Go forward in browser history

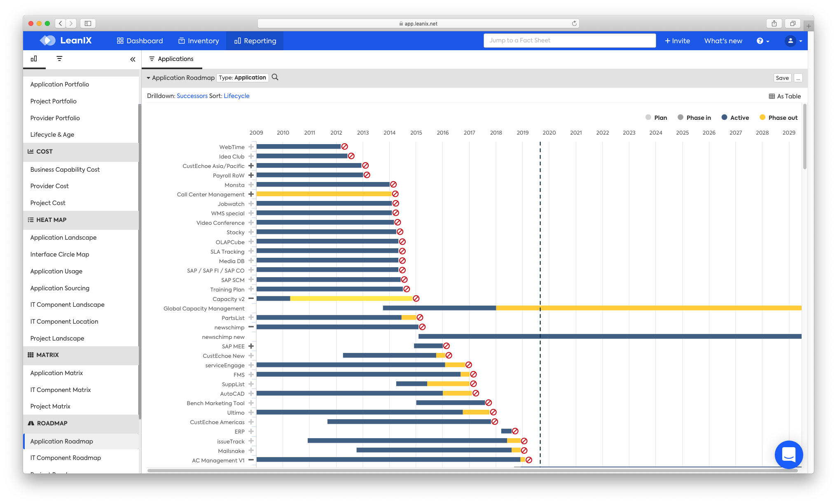[71, 23]
